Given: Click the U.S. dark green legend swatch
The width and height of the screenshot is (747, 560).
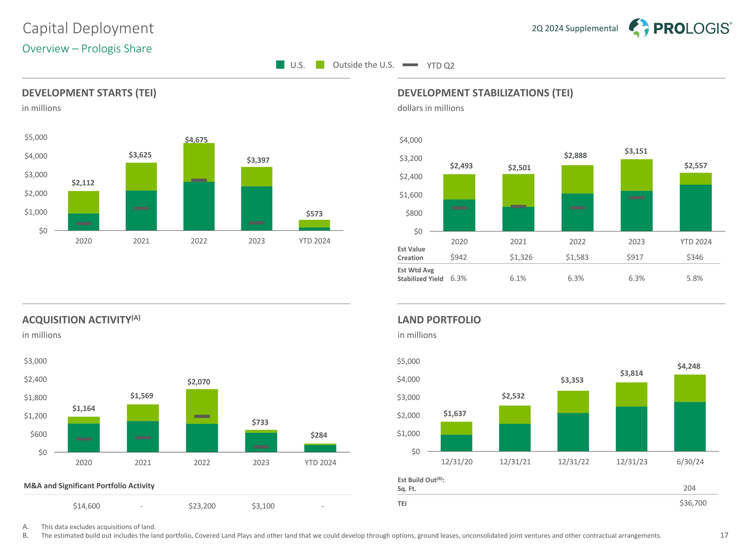Looking at the screenshot, I should pyautogui.click(x=280, y=65).
